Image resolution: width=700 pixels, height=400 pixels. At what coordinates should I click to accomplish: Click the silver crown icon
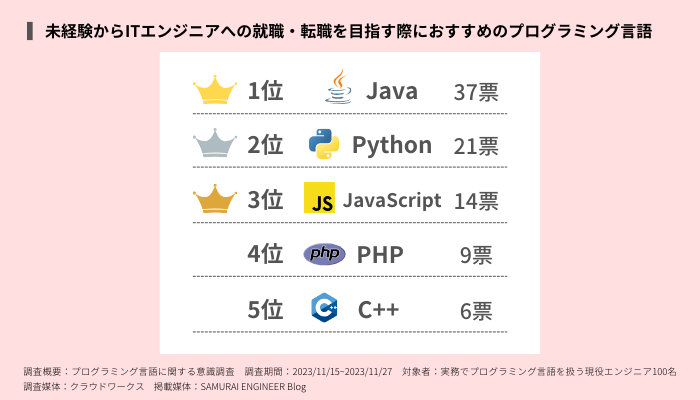point(212,145)
